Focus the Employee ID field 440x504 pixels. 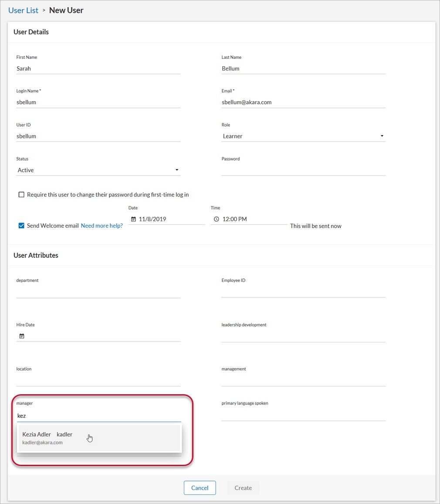tap(303, 292)
